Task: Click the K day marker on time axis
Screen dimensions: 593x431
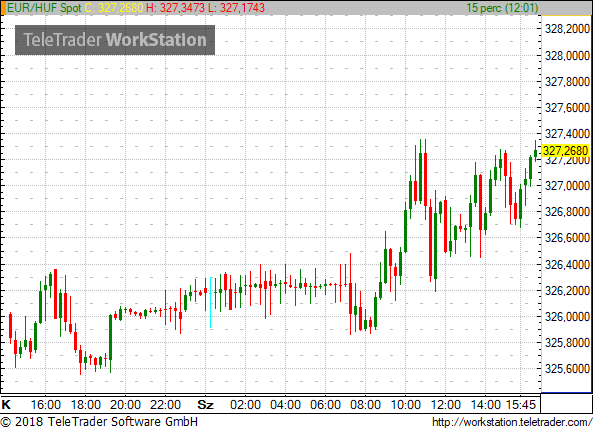Action: tap(6, 405)
